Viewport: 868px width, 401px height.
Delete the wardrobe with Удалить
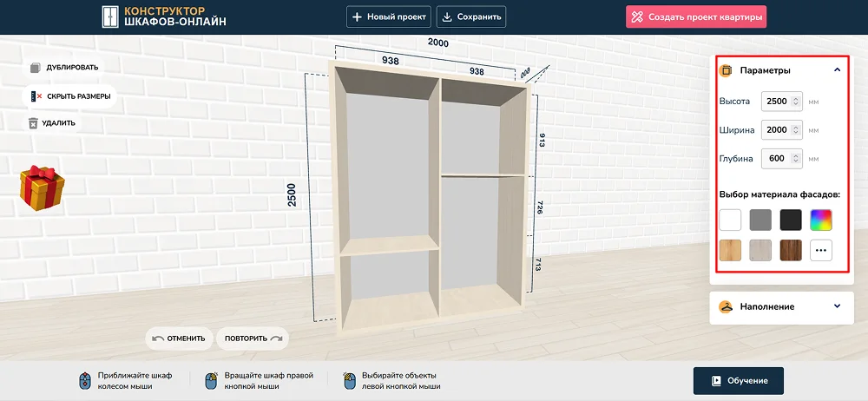pyautogui.click(x=52, y=123)
